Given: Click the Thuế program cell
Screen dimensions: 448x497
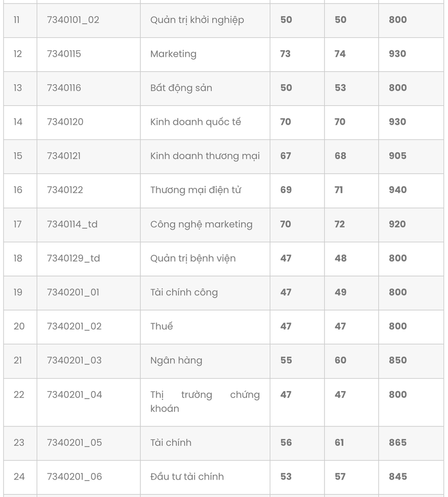Looking at the screenshot, I should (162, 326).
